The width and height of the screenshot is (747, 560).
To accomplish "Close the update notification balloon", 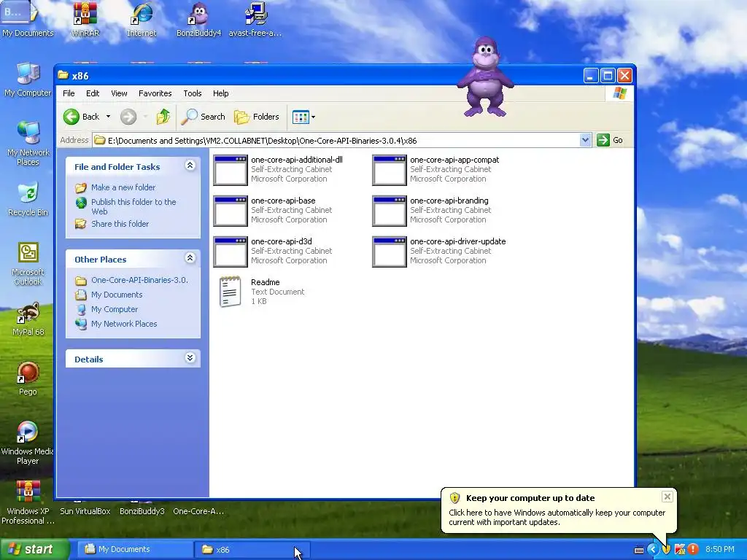I will (667, 497).
